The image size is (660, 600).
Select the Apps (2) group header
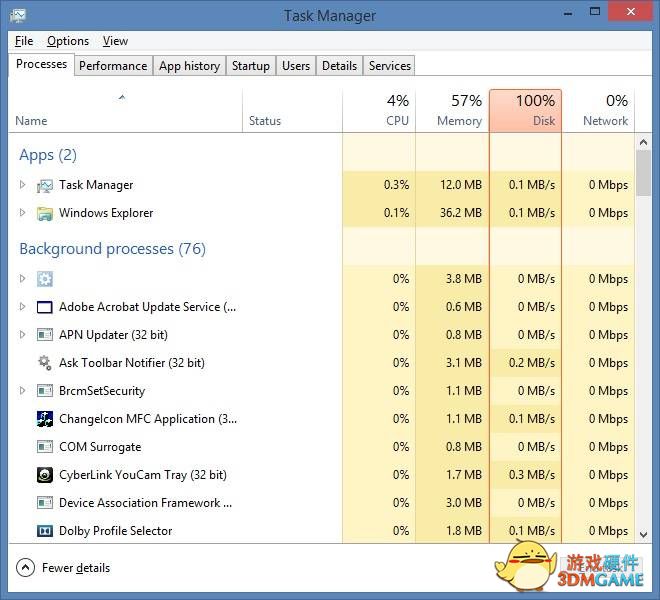point(48,155)
